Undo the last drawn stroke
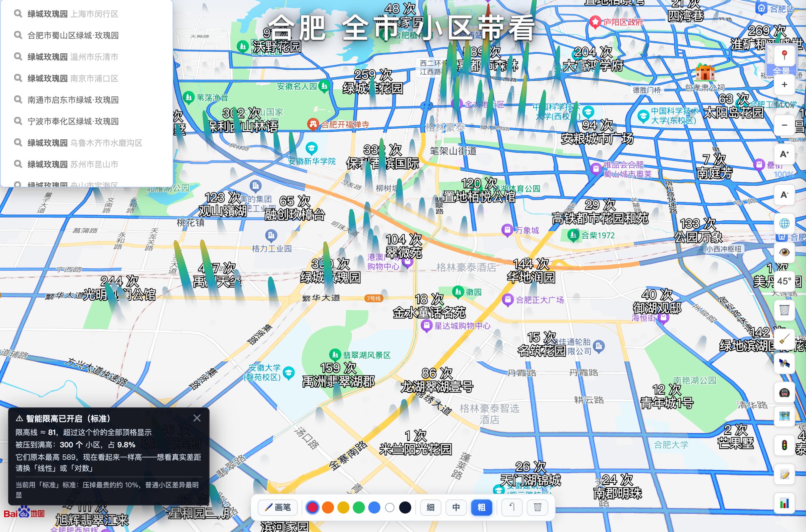The width and height of the screenshot is (806, 532). click(x=511, y=507)
